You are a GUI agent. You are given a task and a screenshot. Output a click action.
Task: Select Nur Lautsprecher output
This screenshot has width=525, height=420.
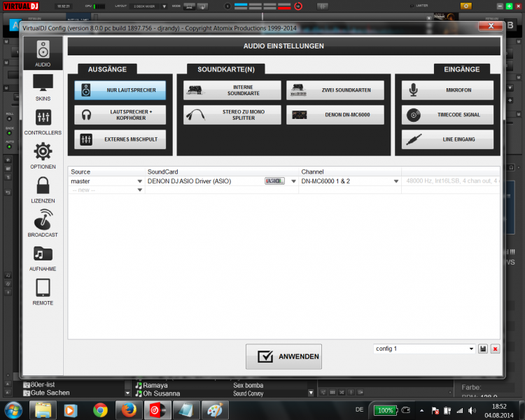[120, 90]
